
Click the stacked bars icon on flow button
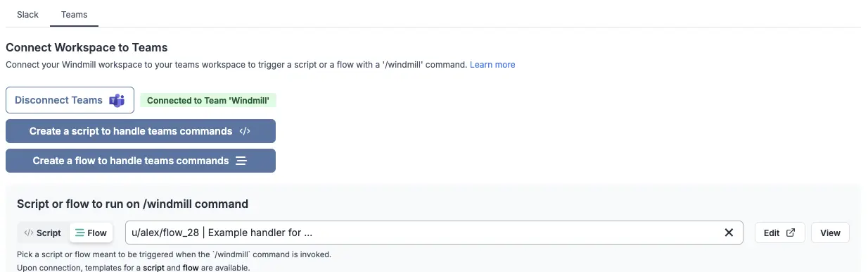click(241, 161)
